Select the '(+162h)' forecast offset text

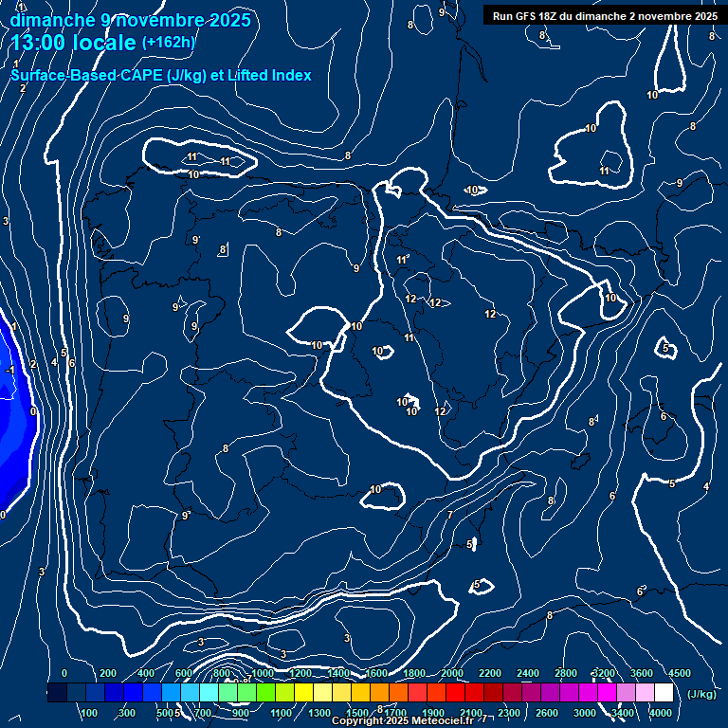(x=169, y=43)
